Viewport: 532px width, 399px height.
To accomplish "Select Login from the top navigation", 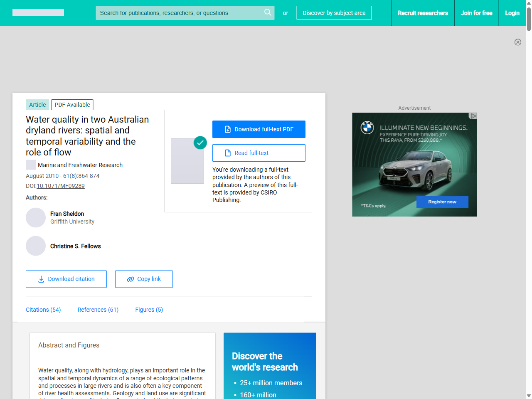I will 512,13.
